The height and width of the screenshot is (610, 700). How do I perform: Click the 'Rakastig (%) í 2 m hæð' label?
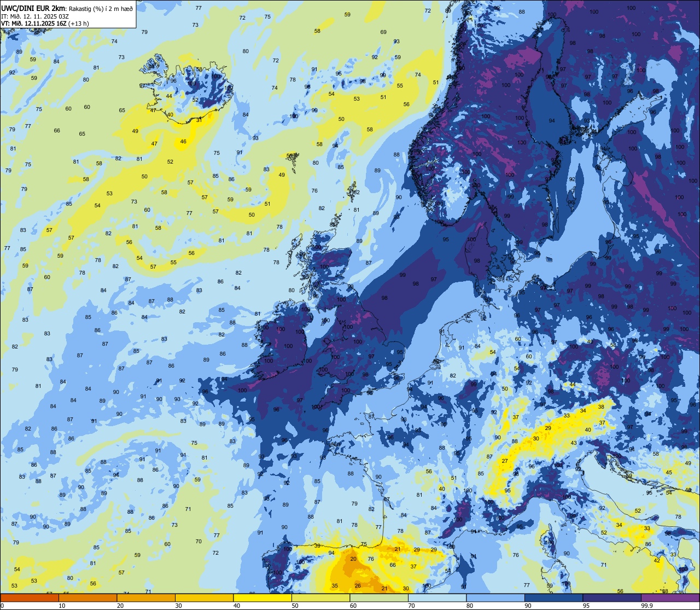[101, 8]
